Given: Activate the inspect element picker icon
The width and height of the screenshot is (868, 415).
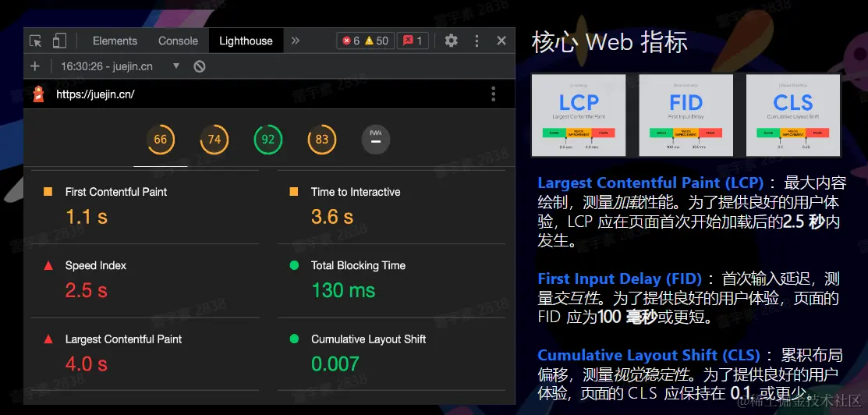Looking at the screenshot, I should [x=36, y=41].
